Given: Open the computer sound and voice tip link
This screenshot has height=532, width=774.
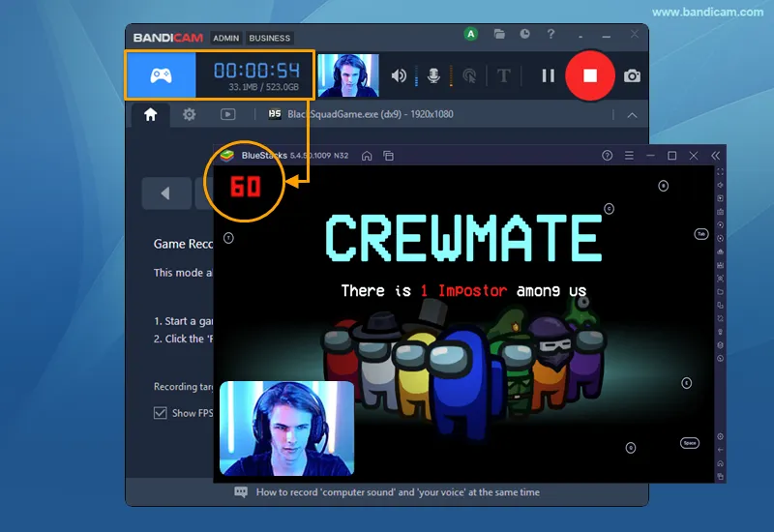Looking at the screenshot, I should [x=398, y=492].
